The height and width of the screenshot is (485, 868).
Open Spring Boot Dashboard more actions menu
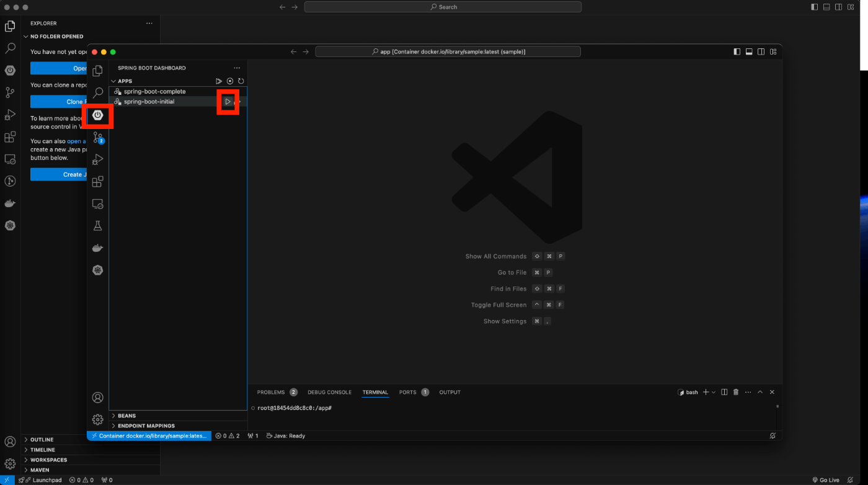click(x=236, y=68)
